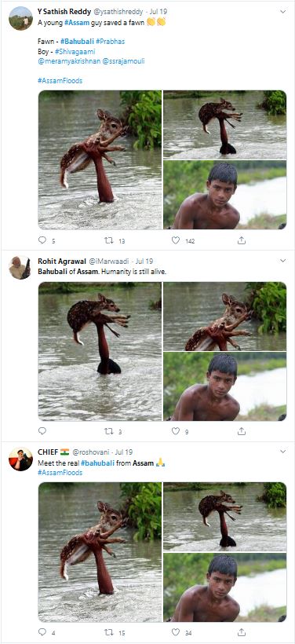Open CHIEF's profile picture
The image size is (295, 644).
tap(20, 459)
